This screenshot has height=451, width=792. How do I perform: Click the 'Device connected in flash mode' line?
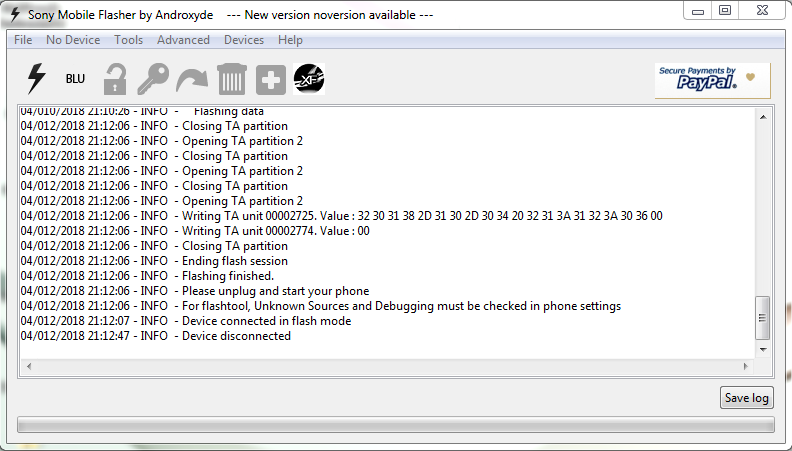point(186,321)
